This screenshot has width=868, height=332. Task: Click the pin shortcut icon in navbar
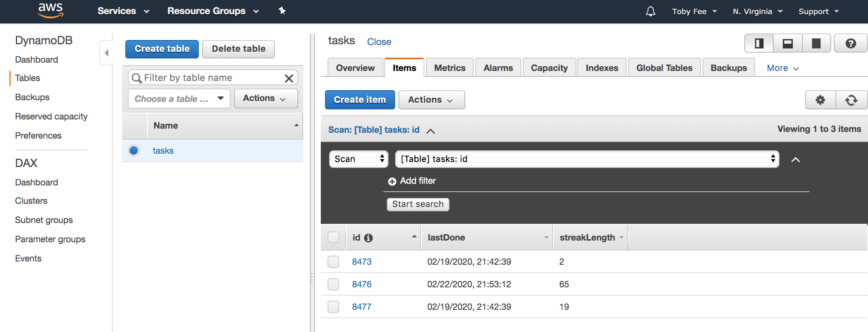pyautogui.click(x=282, y=11)
